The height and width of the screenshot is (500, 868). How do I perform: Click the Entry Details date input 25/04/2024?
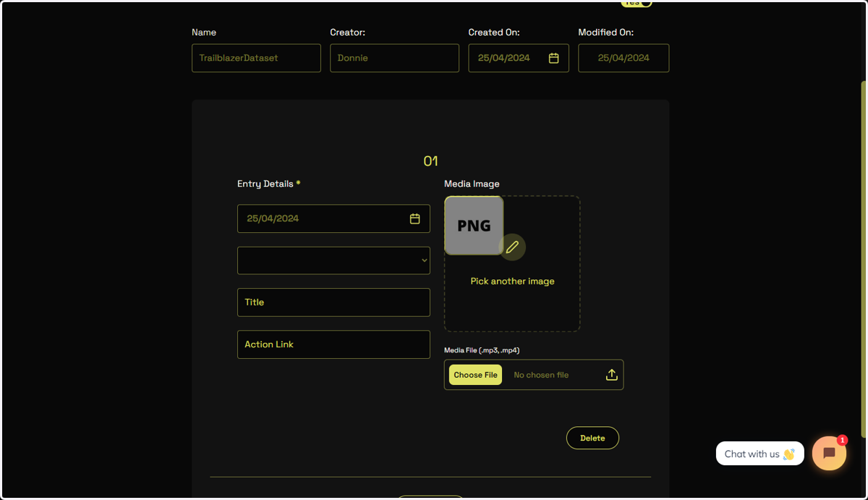[x=333, y=219]
